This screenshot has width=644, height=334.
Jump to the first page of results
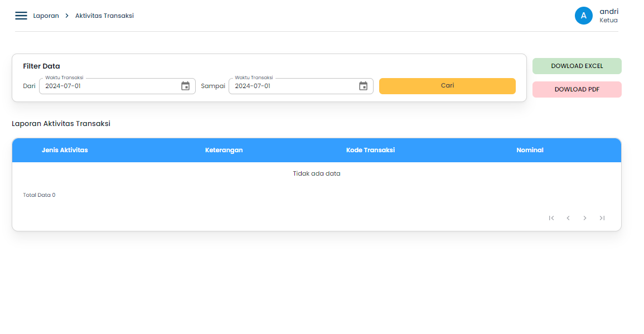(551, 218)
